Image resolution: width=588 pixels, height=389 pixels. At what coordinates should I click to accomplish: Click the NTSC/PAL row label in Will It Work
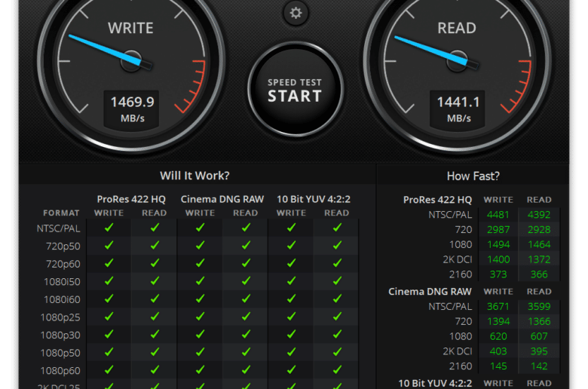click(x=58, y=228)
